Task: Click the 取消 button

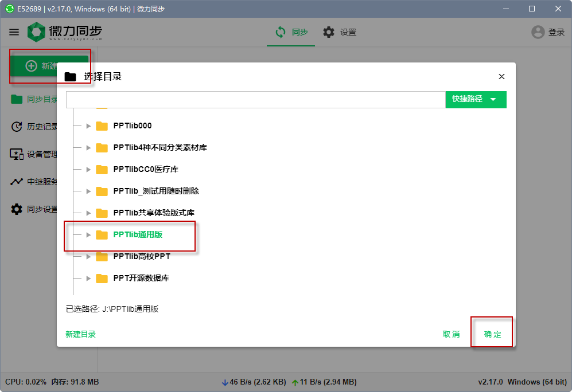Action: [x=452, y=334]
